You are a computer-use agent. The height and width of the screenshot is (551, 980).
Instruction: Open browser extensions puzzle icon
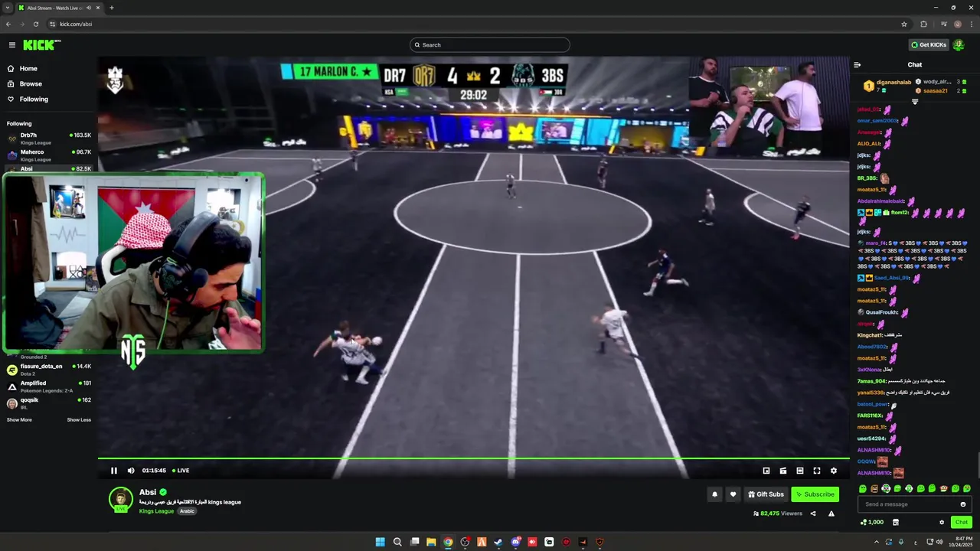coord(923,24)
